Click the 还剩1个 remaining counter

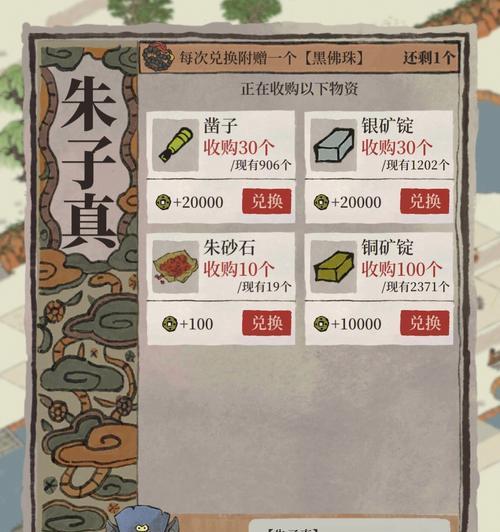click(428, 58)
